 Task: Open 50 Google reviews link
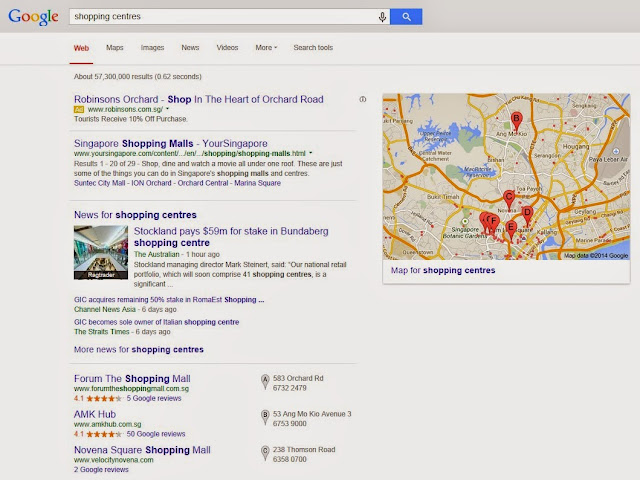(156, 434)
